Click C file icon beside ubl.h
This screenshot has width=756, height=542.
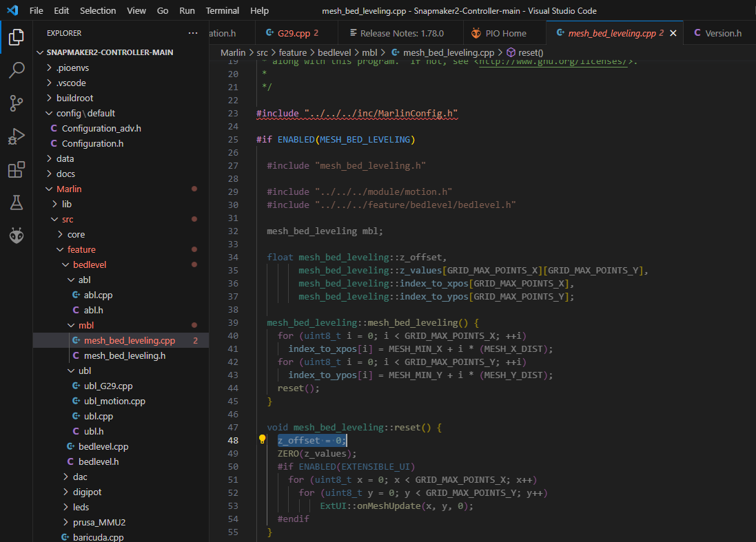click(76, 431)
